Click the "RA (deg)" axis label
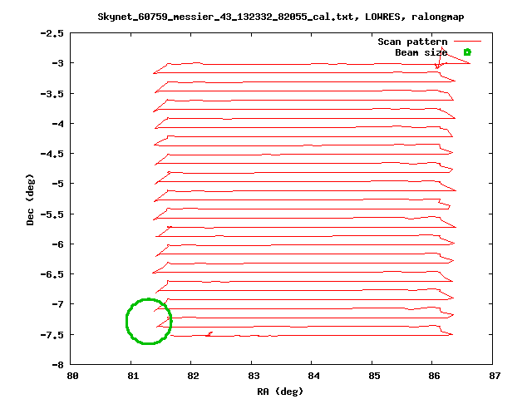This screenshot has width=532, height=399. [280, 392]
